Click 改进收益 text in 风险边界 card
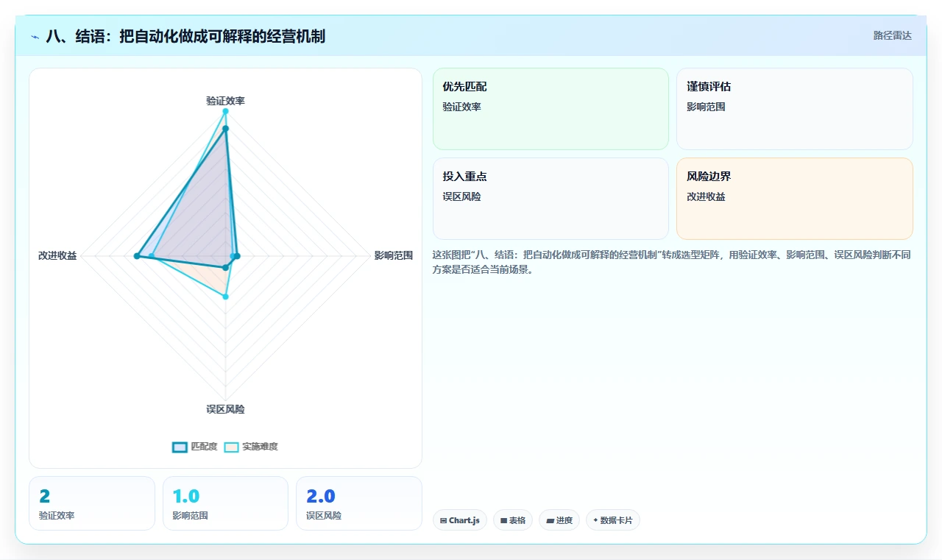 706,196
